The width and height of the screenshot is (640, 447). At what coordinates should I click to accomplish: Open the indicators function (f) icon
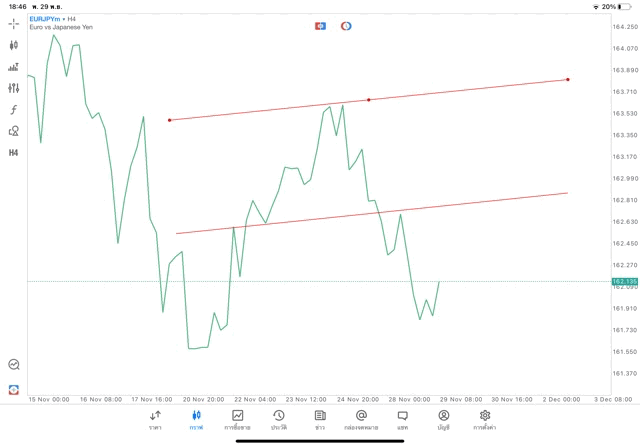pos(13,109)
